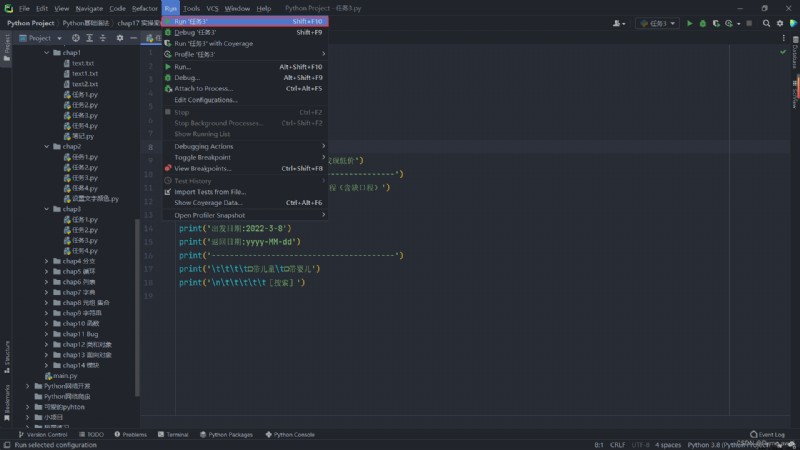Click the Run with Coverage toolbar icon

[x=716, y=23]
